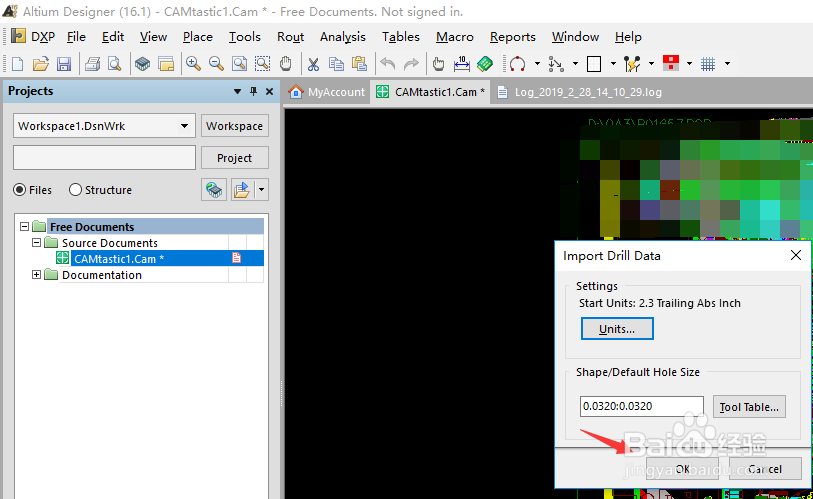
Task: Open the Reports menu
Action: pos(513,37)
